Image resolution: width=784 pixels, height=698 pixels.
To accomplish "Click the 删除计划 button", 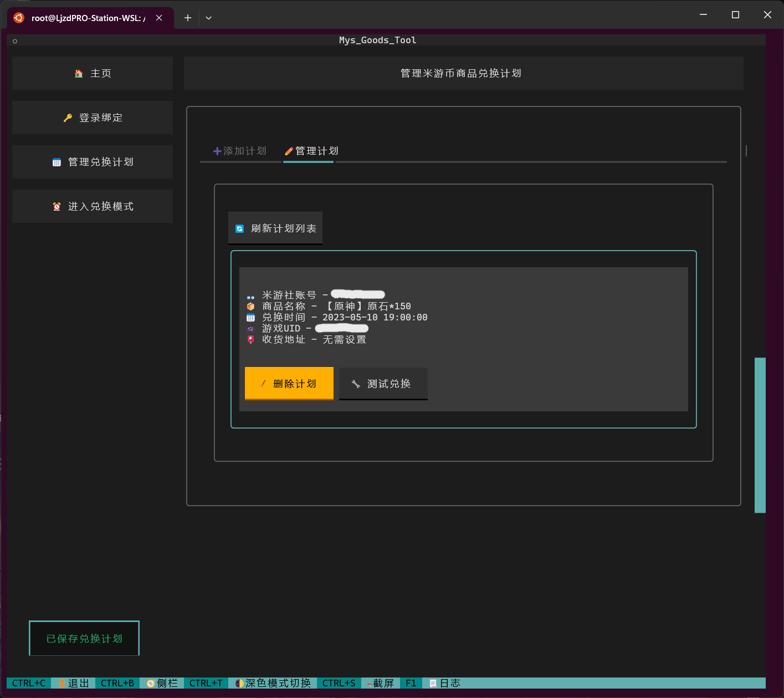I will [x=289, y=383].
